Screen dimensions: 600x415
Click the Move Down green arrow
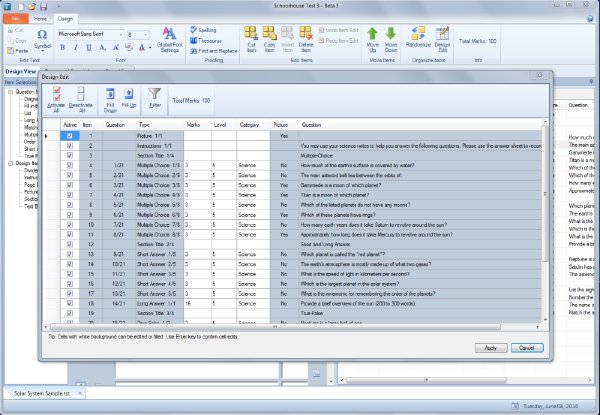391,34
